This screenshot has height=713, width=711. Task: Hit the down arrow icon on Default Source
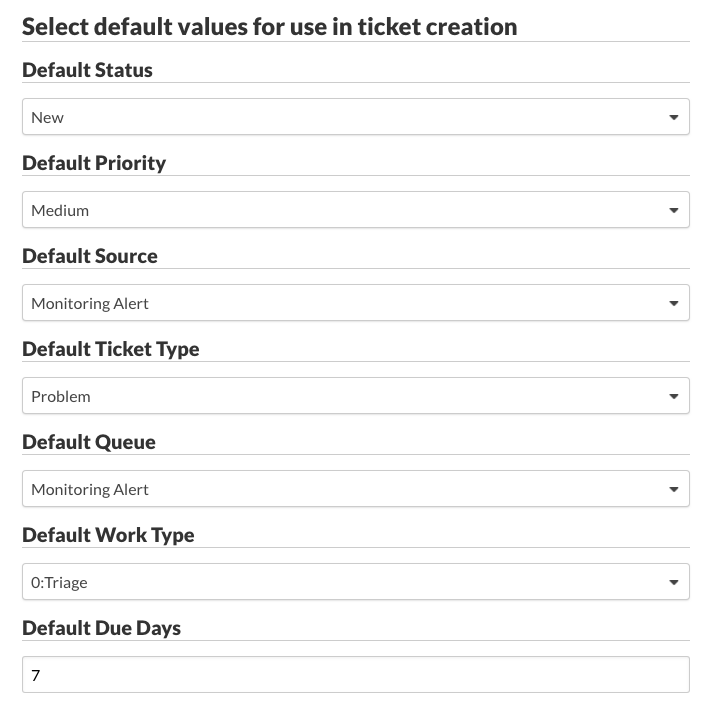click(674, 304)
